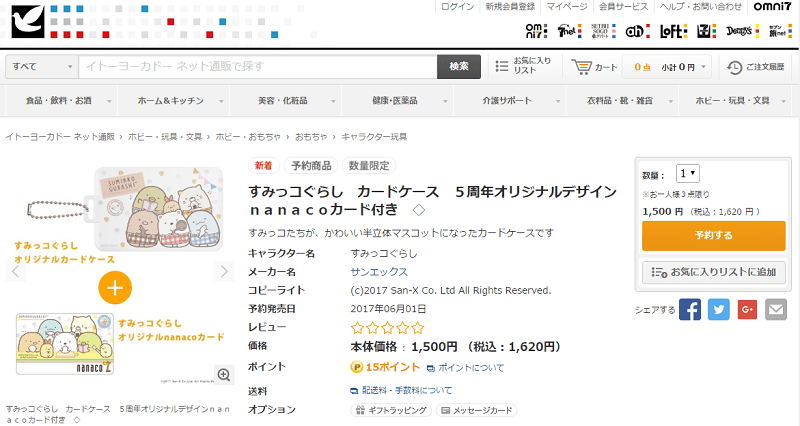Show previous product image arrow
The image size is (800, 426).
pos(15,271)
